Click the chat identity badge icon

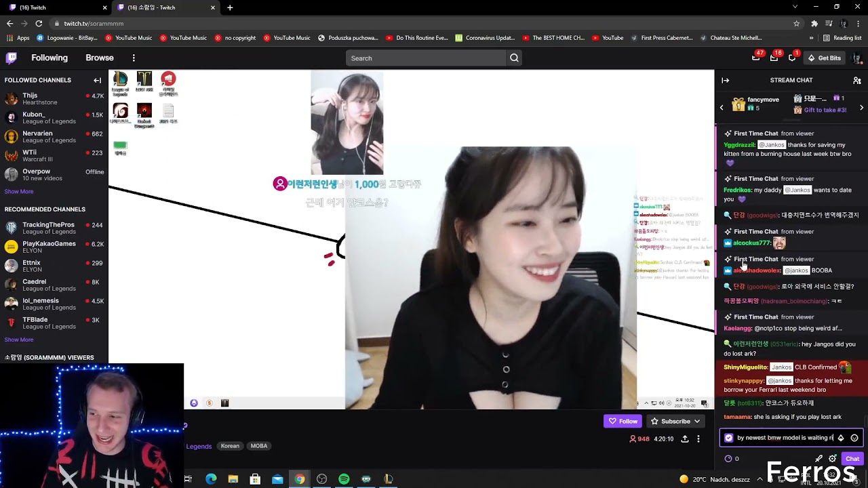(x=729, y=438)
